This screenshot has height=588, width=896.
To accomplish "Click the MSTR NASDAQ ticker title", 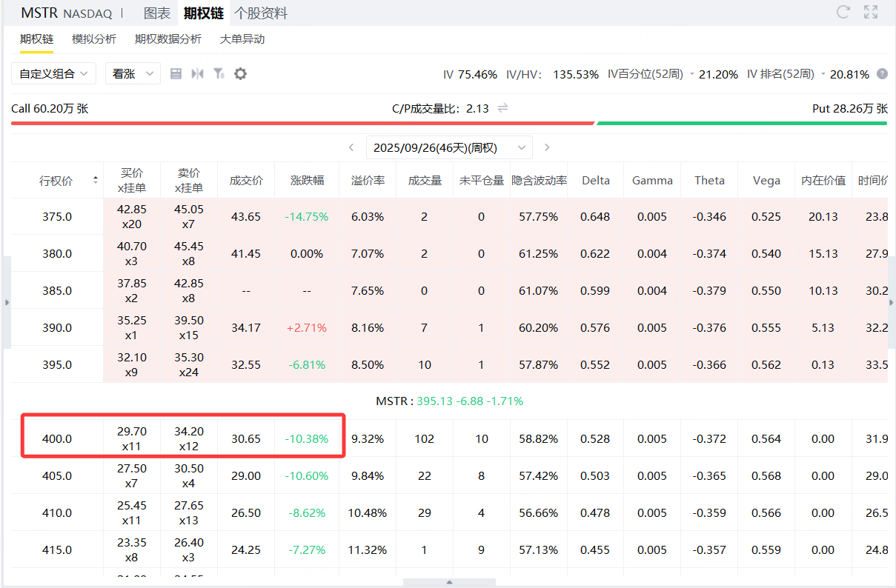I will (67, 13).
